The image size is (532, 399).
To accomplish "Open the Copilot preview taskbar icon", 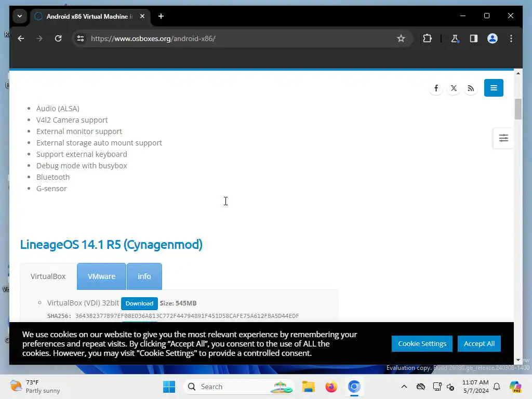I will [x=515, y=387].
